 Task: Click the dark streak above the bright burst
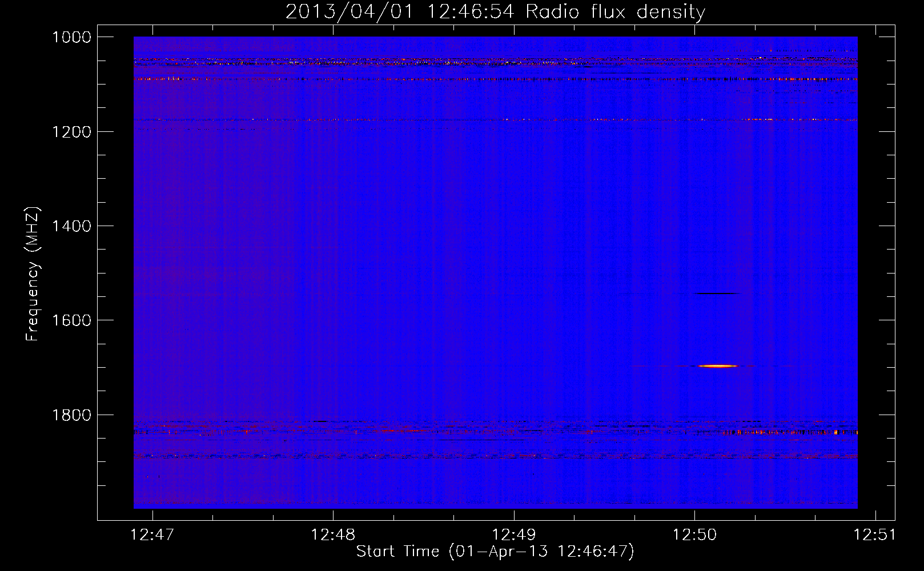(x=716, y=293)
